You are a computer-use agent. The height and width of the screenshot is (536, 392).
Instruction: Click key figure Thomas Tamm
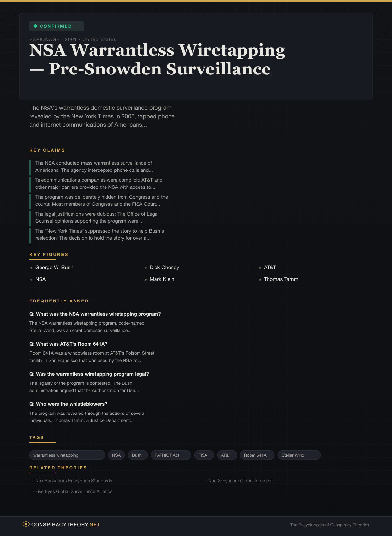pyautogui.click(x=281, y=279)
